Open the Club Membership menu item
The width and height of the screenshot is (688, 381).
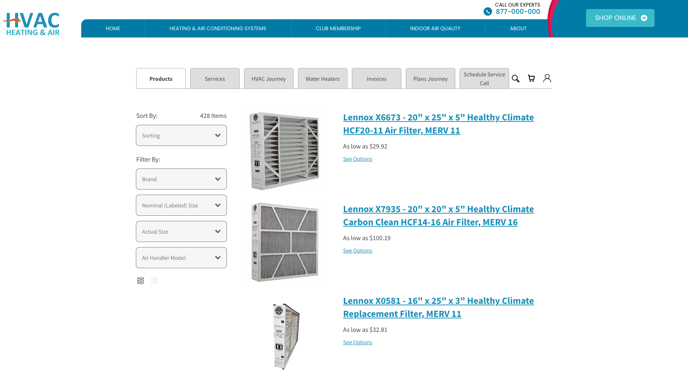point(338,29)
